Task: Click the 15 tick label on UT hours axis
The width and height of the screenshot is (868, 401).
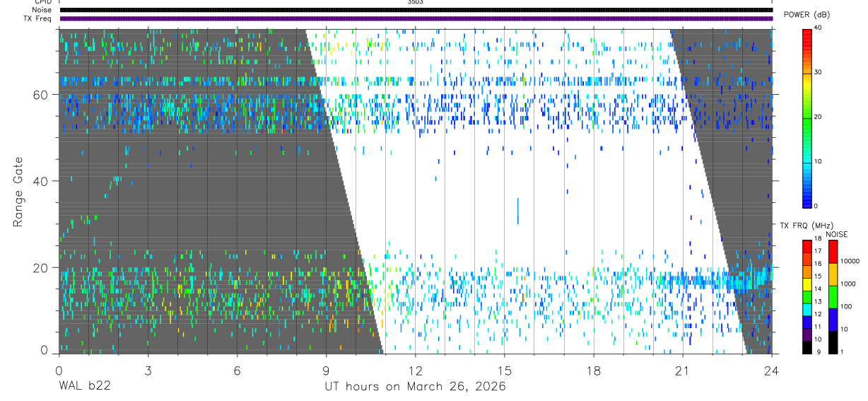Action: [x=504, y=371]
